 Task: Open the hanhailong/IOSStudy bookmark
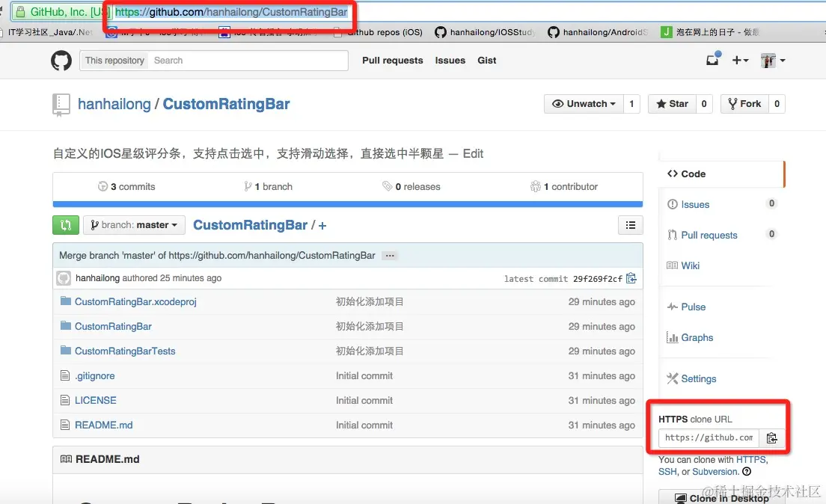pos(485,32)
